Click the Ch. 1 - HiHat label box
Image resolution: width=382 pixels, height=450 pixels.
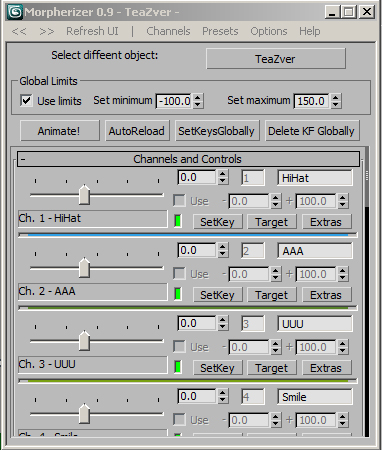pyautogui.click(x=93, y=219)
